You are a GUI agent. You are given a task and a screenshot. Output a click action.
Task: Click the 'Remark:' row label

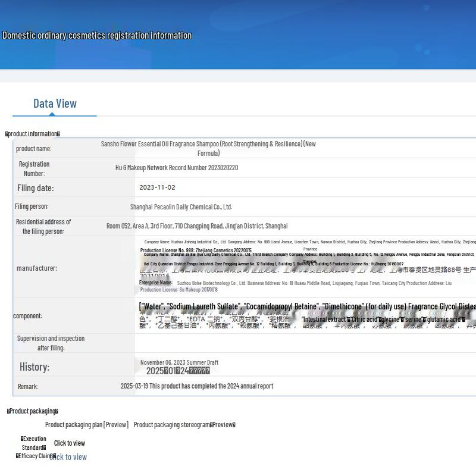28,387
